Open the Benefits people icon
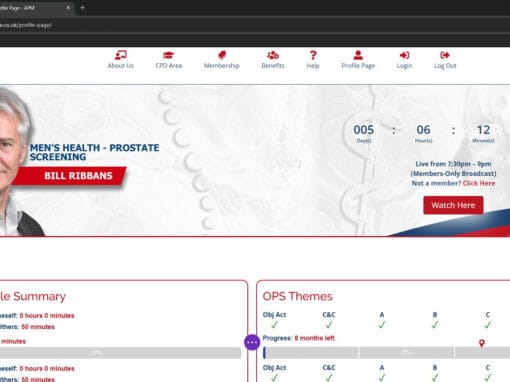 click(273, 55)
